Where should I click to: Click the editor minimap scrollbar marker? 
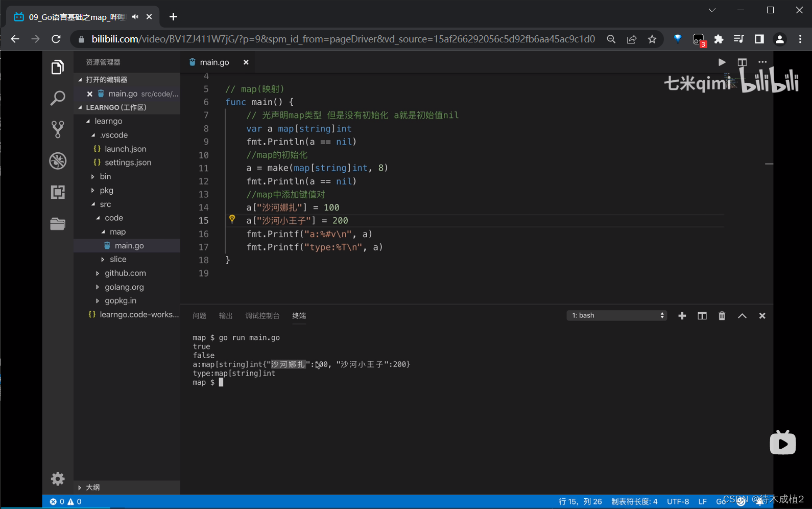tap(769, 164)
